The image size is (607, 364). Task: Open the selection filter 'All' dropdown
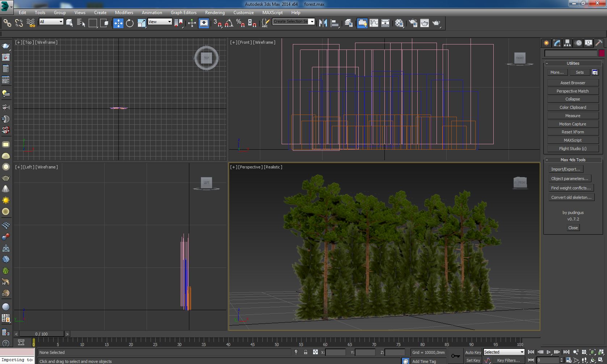tap(51, 22)
